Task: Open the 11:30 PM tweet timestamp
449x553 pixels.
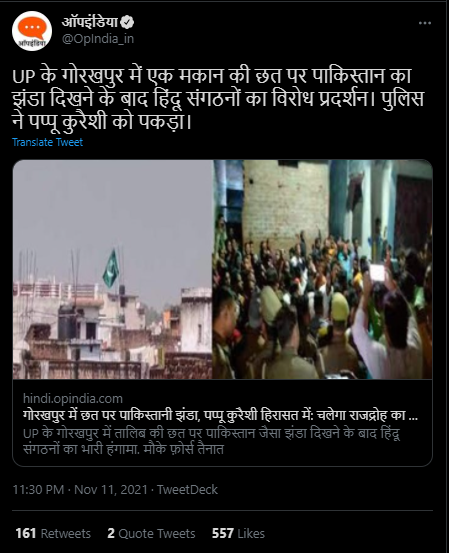Action: (38, 490)
